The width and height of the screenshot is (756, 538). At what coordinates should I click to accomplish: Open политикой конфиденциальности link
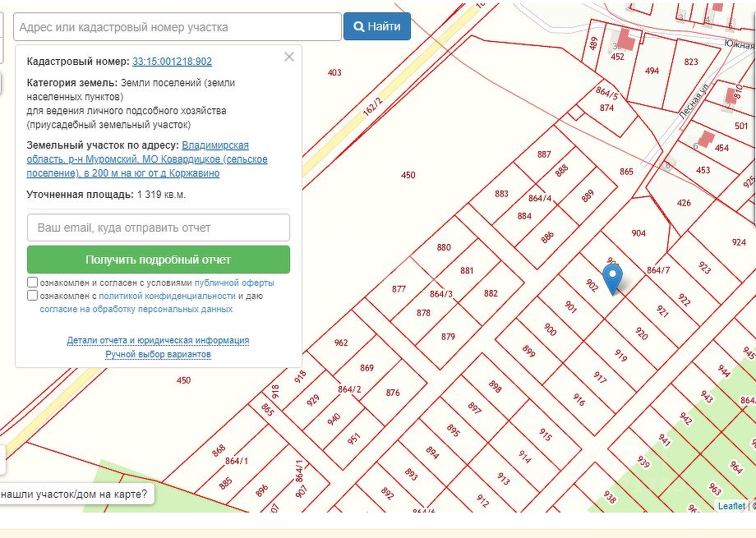[167, 296]
